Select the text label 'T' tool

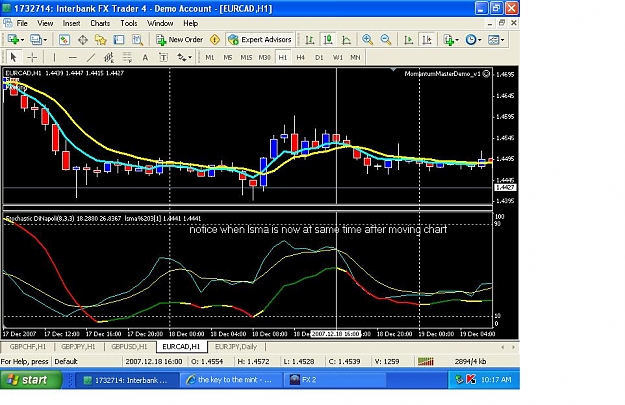(163, 57)
